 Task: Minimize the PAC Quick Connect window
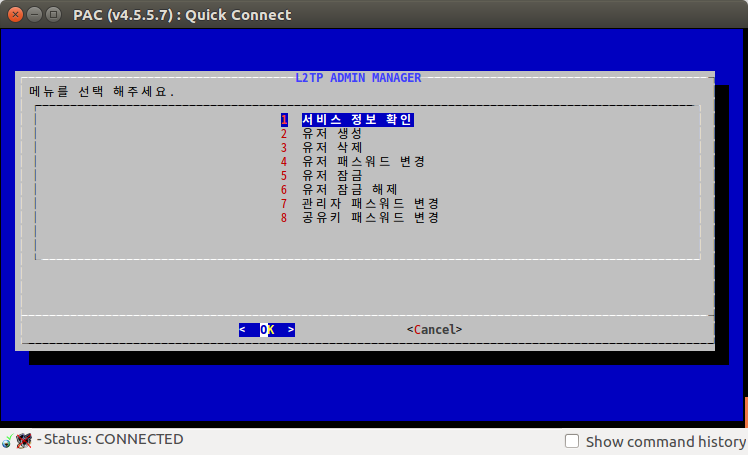point(34,15)
